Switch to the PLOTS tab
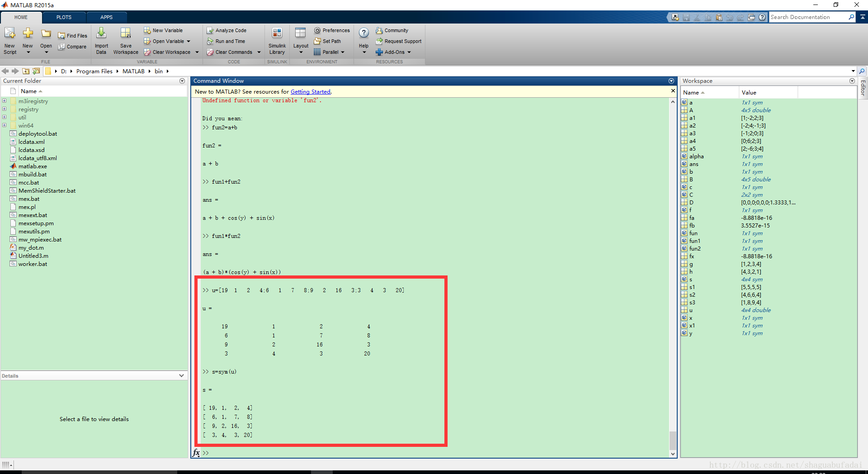The width and height of the screenshot is (868, 474). pyautogui.click(x=64, y=17)
